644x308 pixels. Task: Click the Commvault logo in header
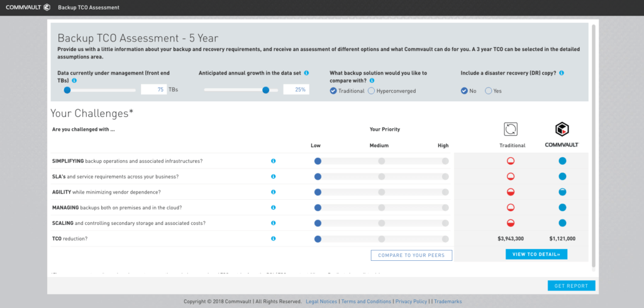(28, 8)
